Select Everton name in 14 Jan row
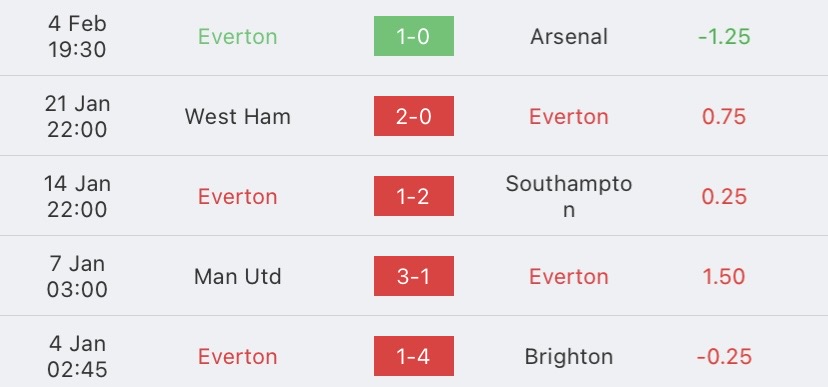 (238, 196)
